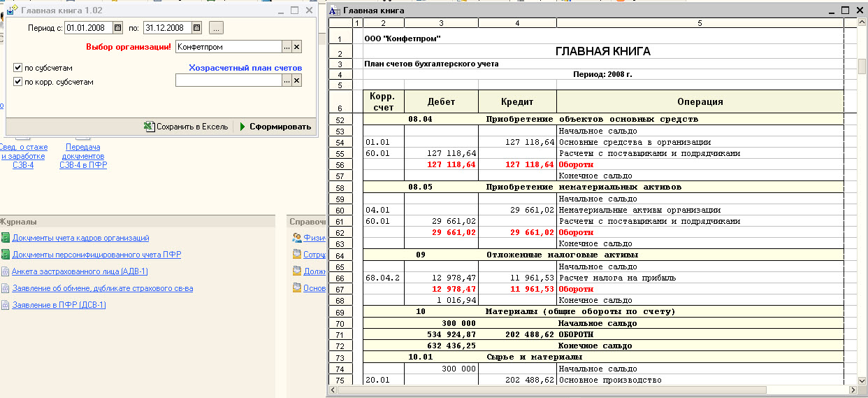This screenshot has height=398, width=868.
Task: Click green journal icon beside 'Документы персонифицированного учета'
Action: (x=6, y=255)
